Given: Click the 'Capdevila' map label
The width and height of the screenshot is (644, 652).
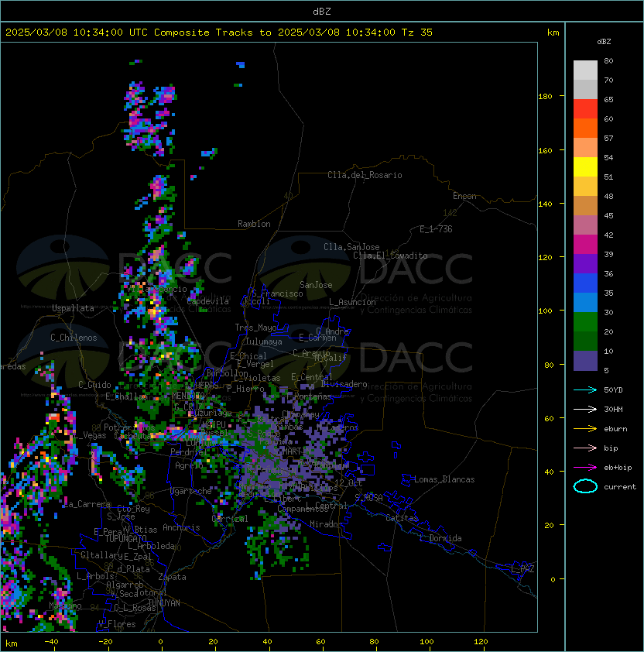Looking at the screenshot, I should [208, 301].
